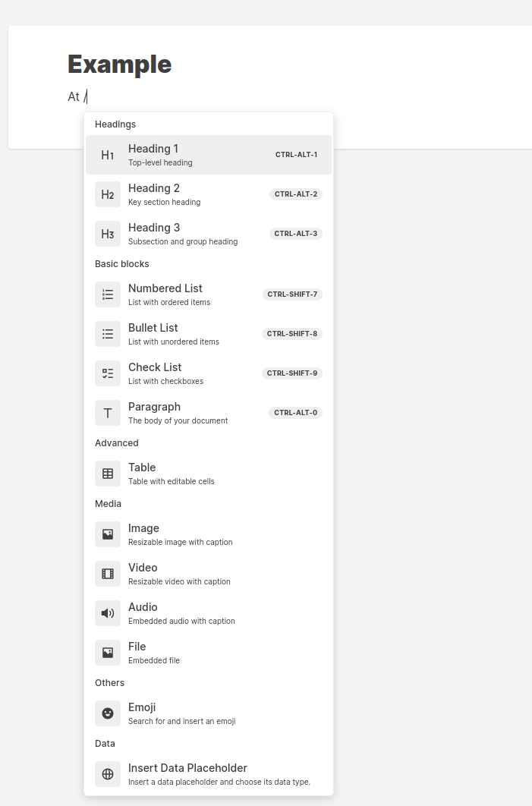Screen dimensions: 532x806
Task: Click the H2 heading icon
Action: 108,194
